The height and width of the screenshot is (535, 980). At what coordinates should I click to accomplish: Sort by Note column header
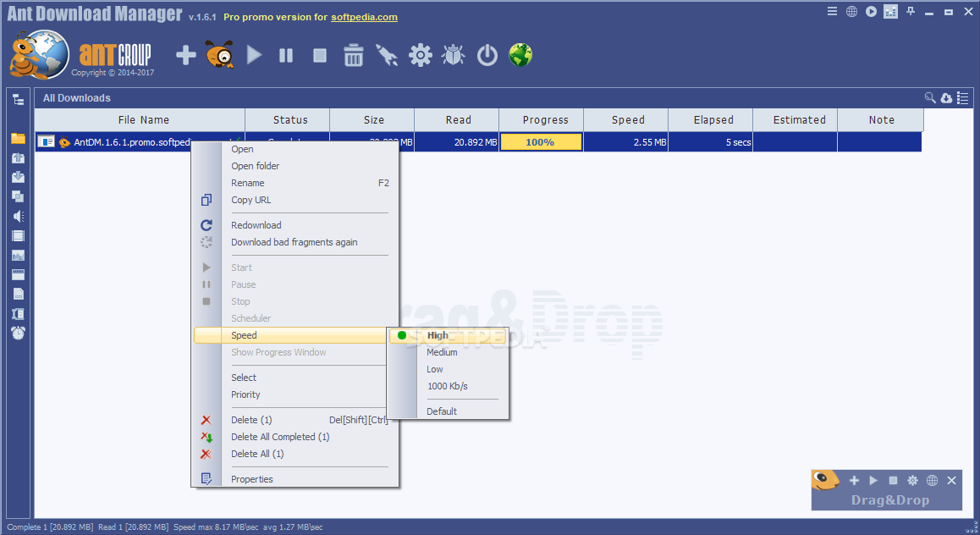pyautogui.click(x=881, y=119)
